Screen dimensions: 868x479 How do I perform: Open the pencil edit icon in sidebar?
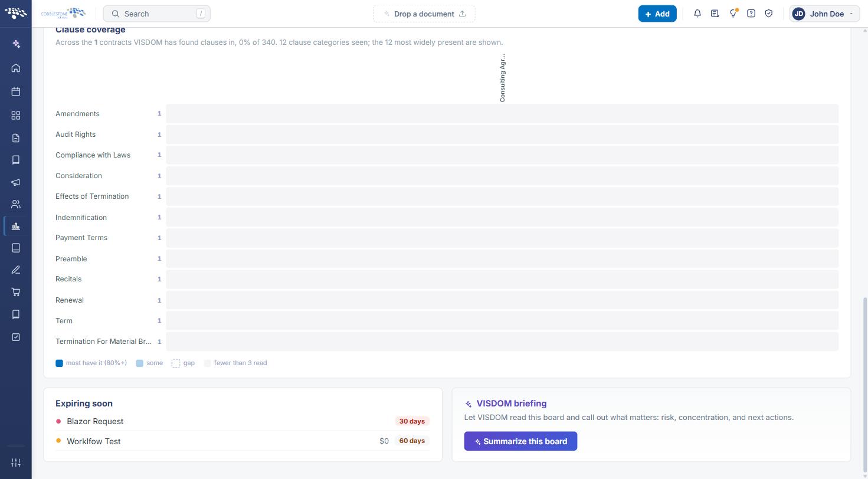click(x=16, y=270)
